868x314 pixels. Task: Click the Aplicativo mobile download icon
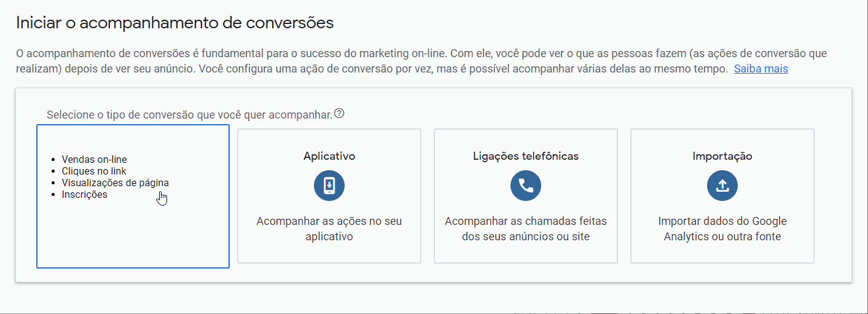pyautogui.click(x=329, y=186)
